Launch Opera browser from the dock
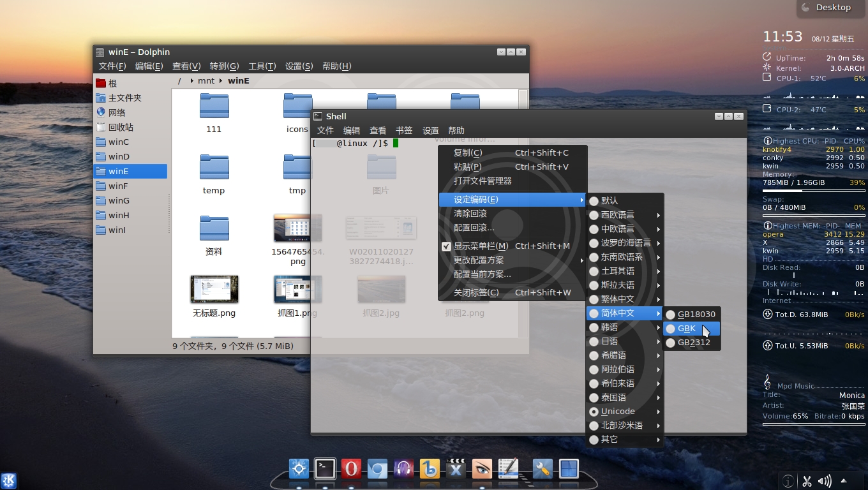868x490 pixels. point(351,469)
